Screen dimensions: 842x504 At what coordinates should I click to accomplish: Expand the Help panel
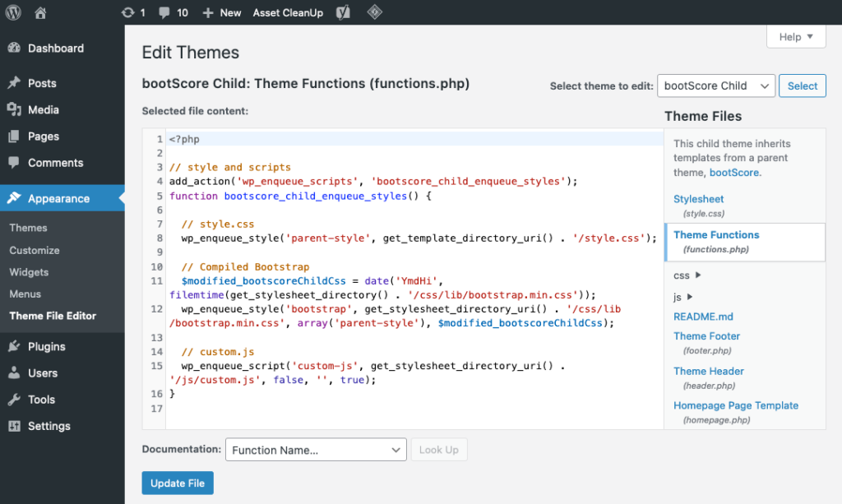coord(795,37)
